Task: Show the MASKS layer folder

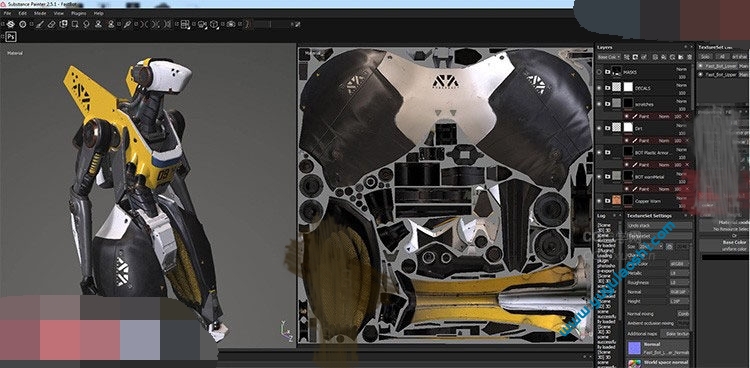Action: (599, 72)
